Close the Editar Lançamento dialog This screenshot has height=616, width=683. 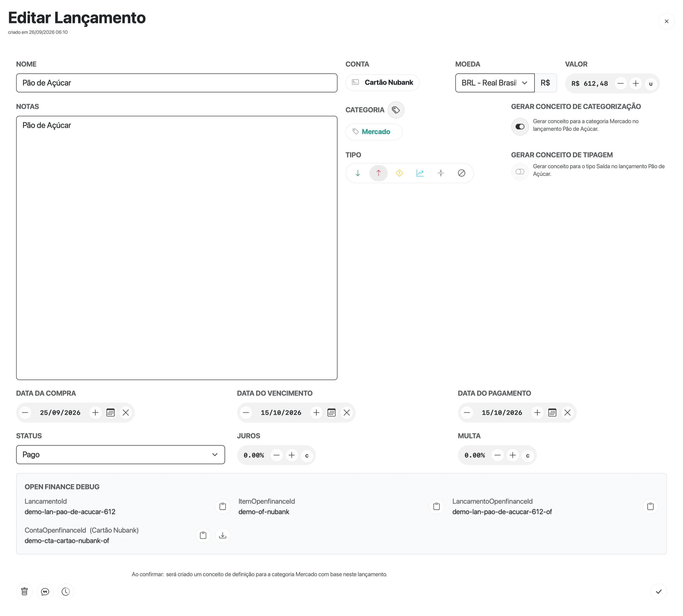pyautogui.click(x=666, y=21)
